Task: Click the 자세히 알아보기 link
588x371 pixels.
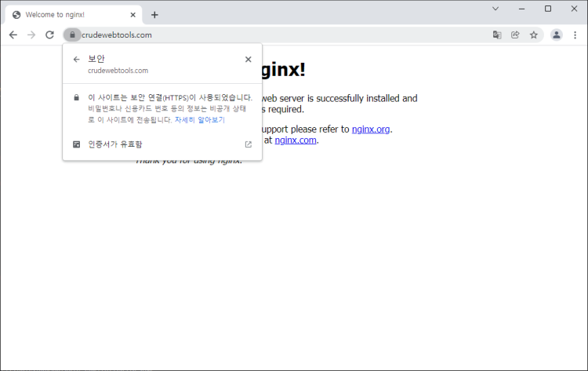Action: pyautogui.click(x=199, y=120)
